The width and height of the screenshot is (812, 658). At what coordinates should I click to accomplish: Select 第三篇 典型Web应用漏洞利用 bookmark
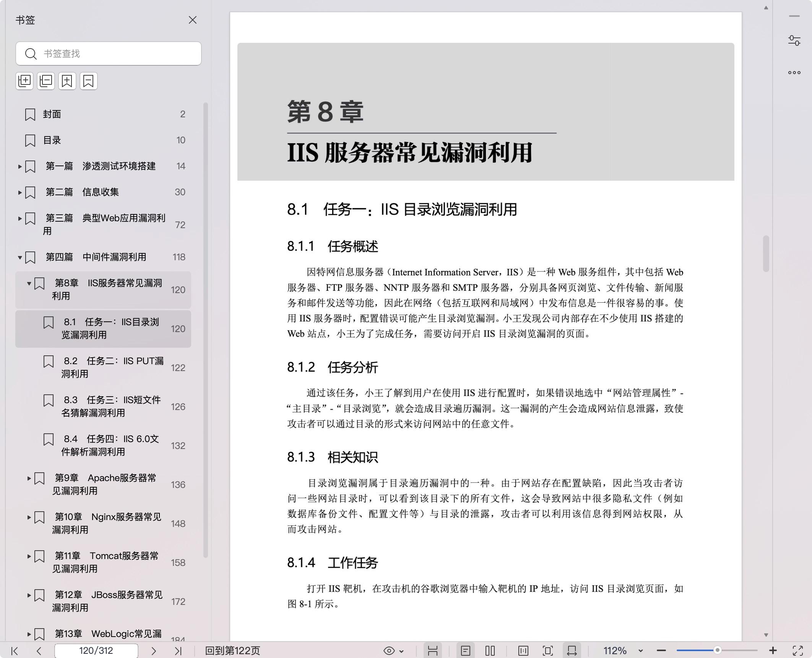click(x=104, y=224)
